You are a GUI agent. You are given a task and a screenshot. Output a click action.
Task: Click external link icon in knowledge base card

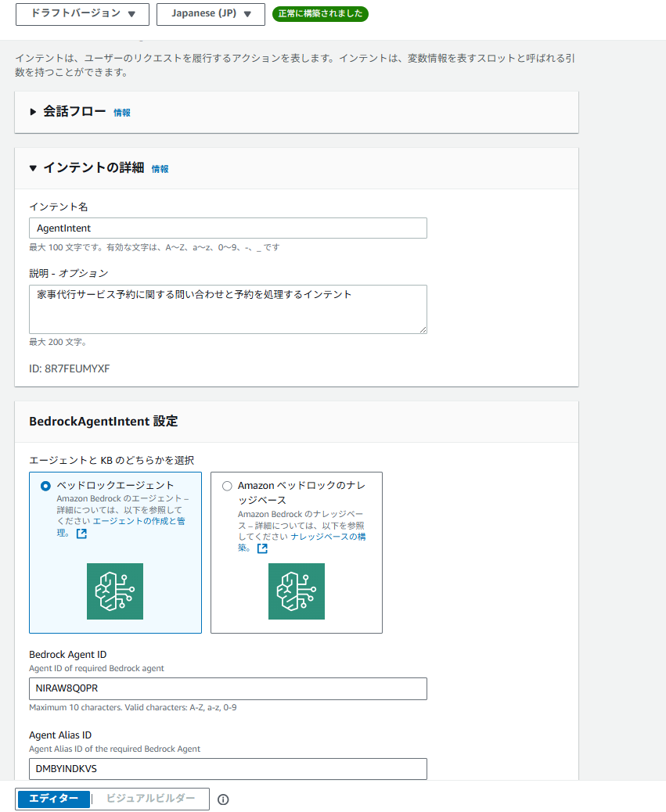click(x=262, y=548)
